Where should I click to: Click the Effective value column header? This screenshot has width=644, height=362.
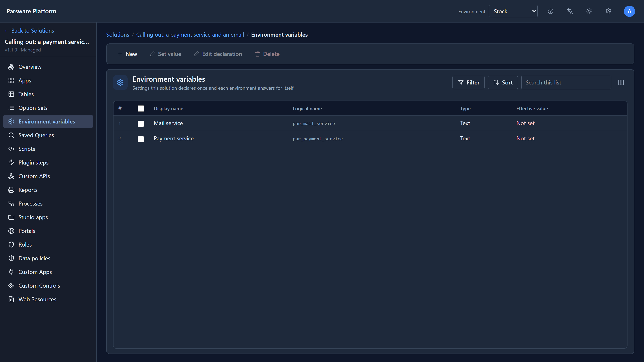click(x=532, y=108)
